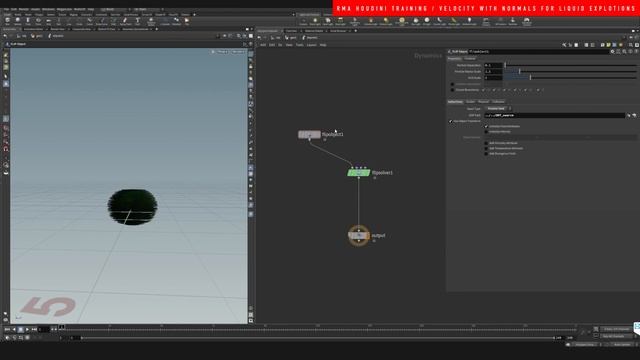Play the timeline forward
The height and width of the screenshot is (360, 640).
27,329
